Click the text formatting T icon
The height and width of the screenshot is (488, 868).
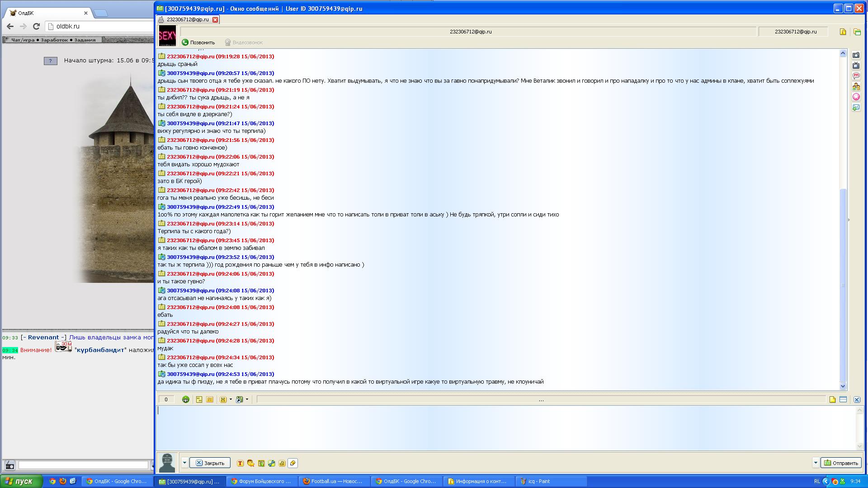[240, 463]
